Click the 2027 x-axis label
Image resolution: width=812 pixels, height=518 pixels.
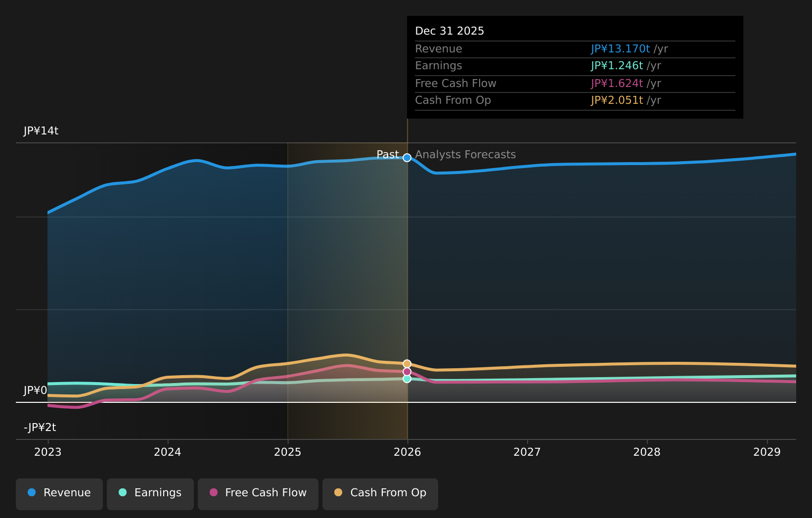527,452
